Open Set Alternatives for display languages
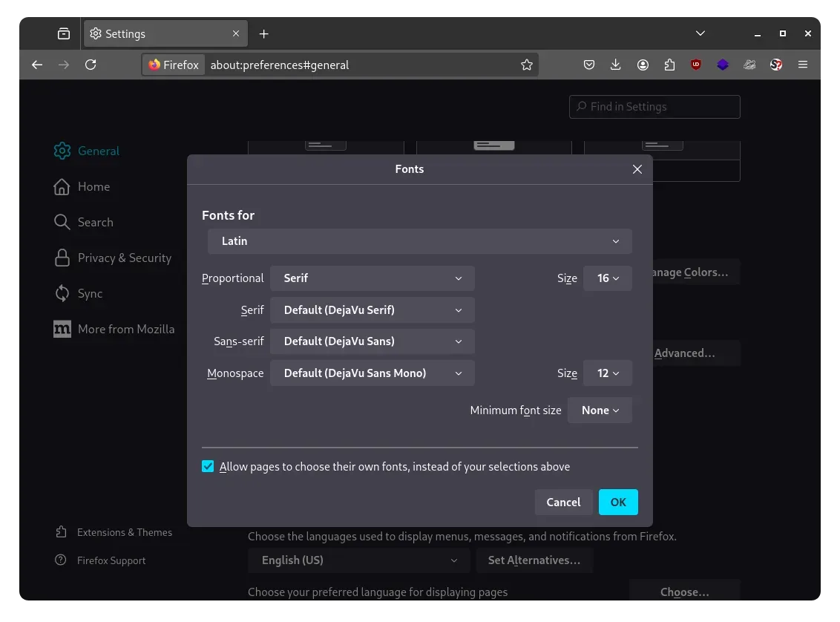Image resolution: width=840 pixels, height=622 pixels. (x=534, y=560)
